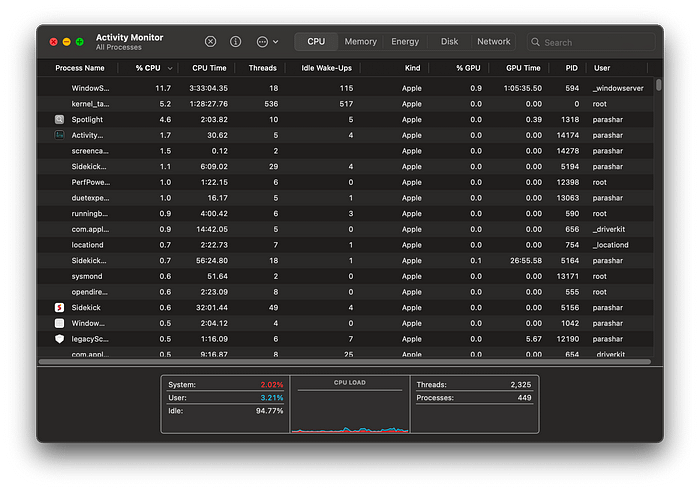Switch to the Memory tab

(x=360, y=42)
